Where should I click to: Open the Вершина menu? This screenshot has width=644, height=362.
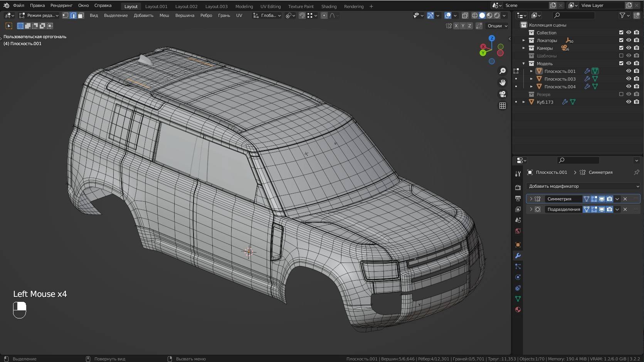(x=184, y=15)
